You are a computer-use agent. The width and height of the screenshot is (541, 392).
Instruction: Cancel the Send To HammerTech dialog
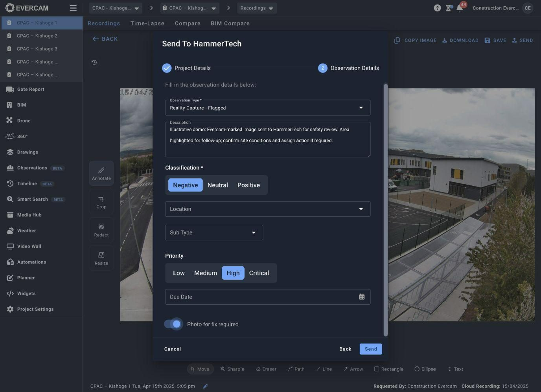pos(173,349)
